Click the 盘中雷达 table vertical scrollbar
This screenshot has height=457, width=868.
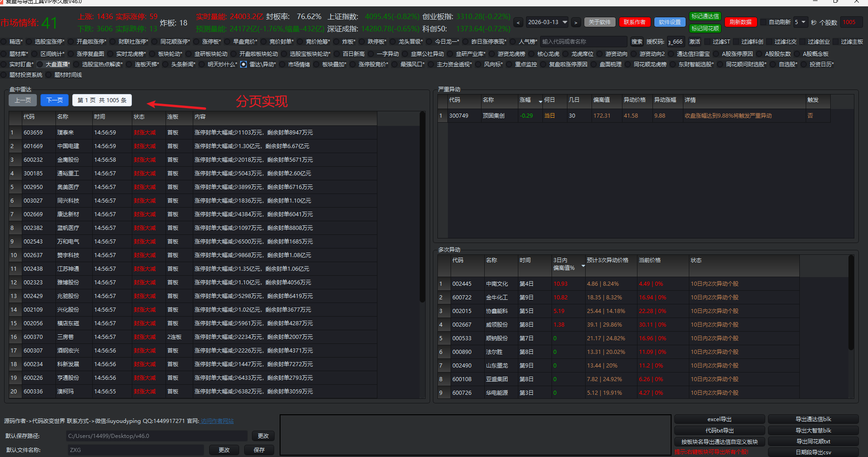(x=422, y=209)
